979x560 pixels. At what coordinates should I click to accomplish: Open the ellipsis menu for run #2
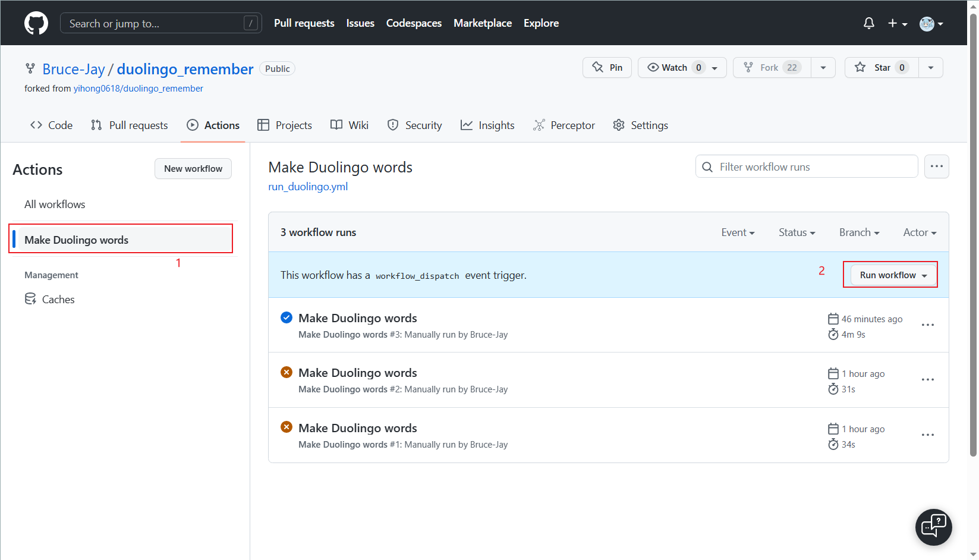click(x=928, y=380)
